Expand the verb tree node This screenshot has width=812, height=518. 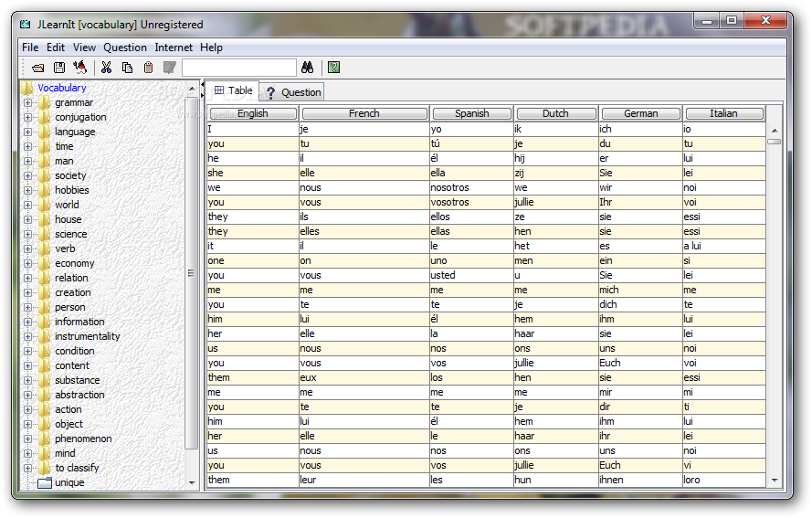[28, 249]
